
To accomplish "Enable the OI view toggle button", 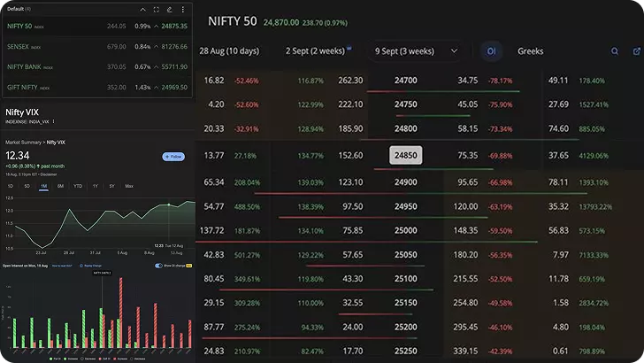I will [491, 51].
